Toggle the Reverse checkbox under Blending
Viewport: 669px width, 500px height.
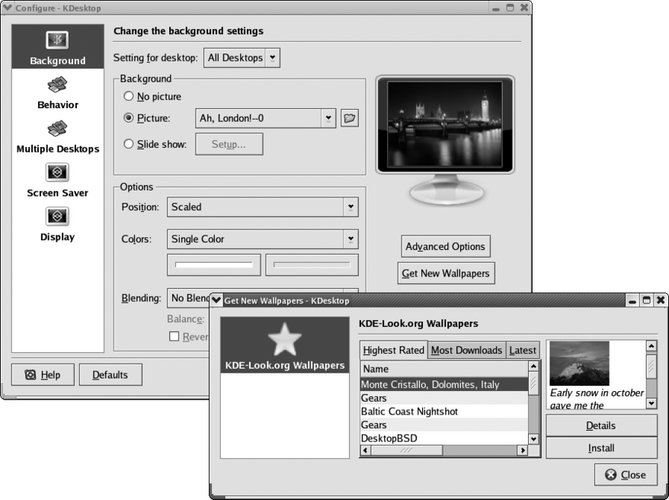(x=174, y=337)
